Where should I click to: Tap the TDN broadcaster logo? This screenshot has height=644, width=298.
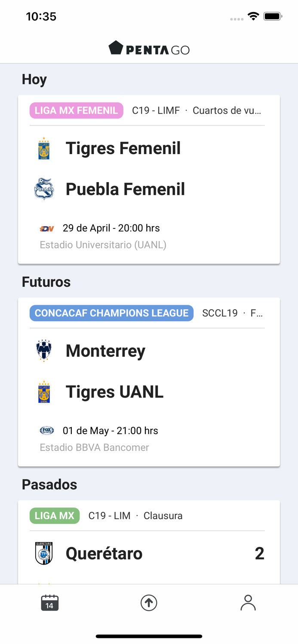coord(47,228)
